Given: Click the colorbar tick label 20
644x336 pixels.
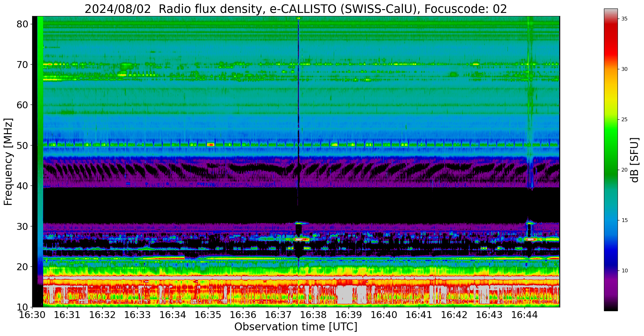Looking at the screenshot, I should click(624, 170).
